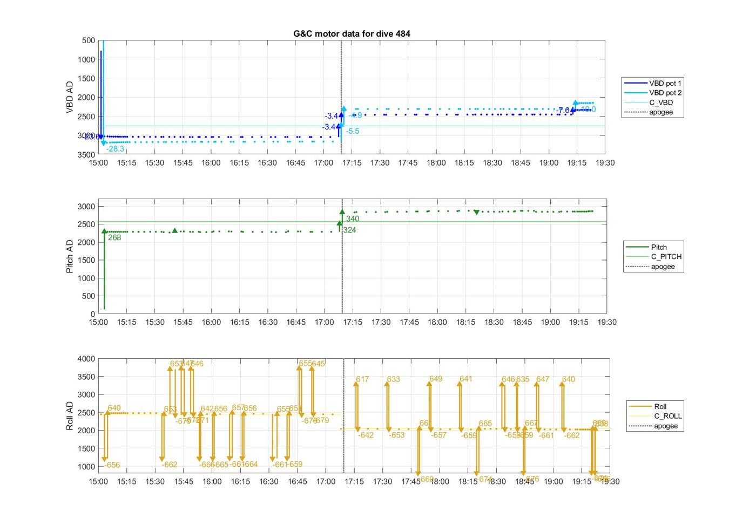Click the "500" tick at top of VBD y-axis
This screenshot has height=532, width=756.
89,40
